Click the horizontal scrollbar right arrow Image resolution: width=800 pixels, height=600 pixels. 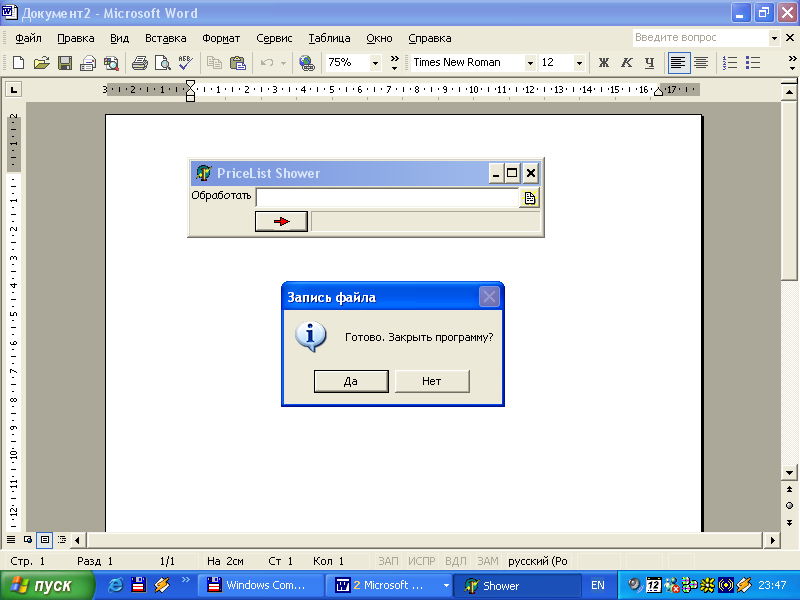coord(772,540)
